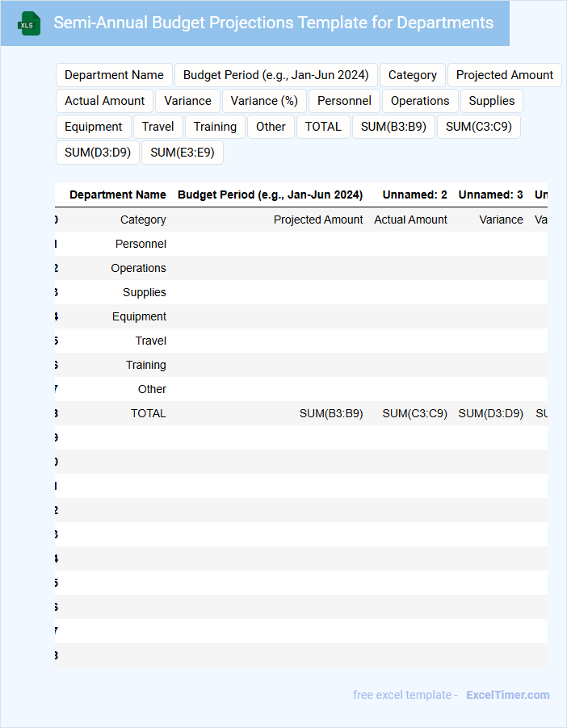Click the Department Name column header
The image size is (567, 728).
click(118, 195)
